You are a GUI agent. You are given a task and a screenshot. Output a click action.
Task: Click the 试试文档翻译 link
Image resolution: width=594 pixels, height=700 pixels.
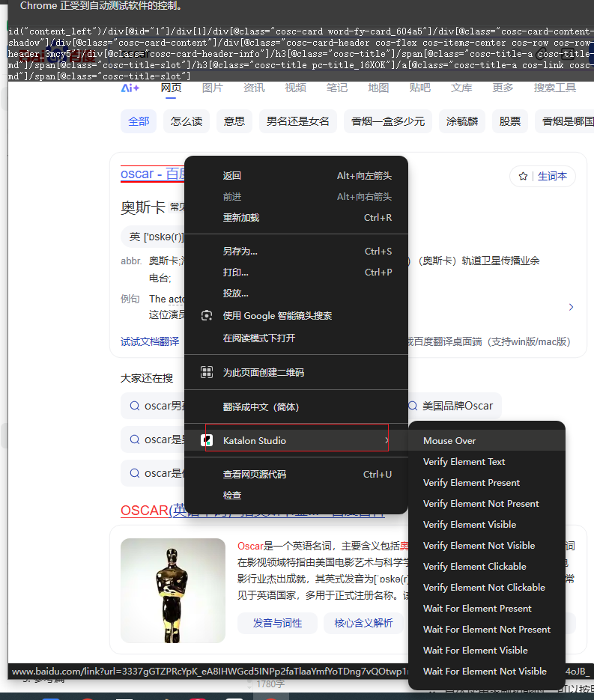point(150,341)
